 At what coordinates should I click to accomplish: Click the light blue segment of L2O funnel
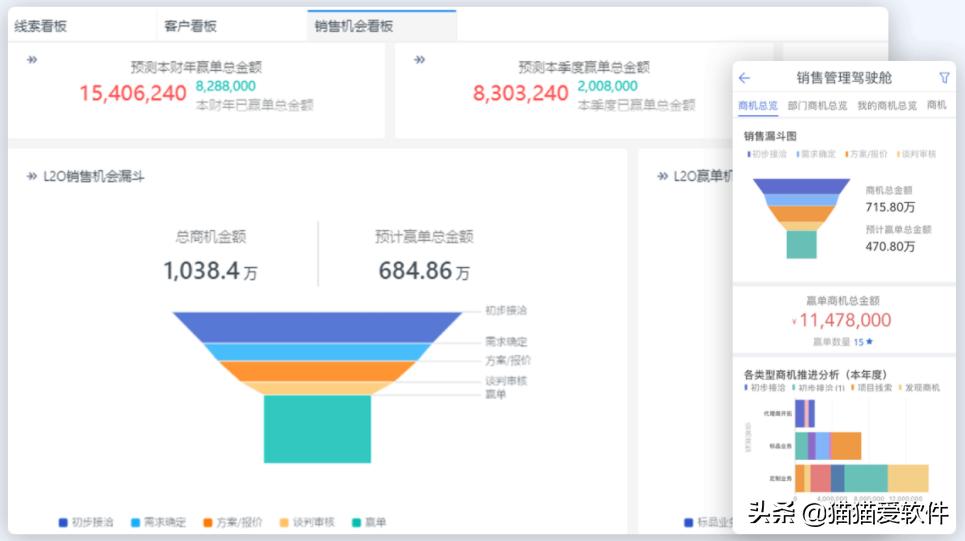point(317,351)
